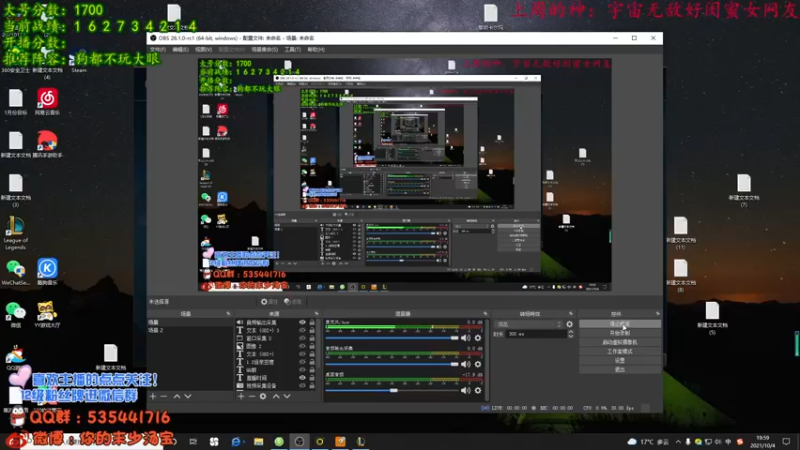
Task: Open the 工具(T) menu in OBS
Action: click(292, 49)
